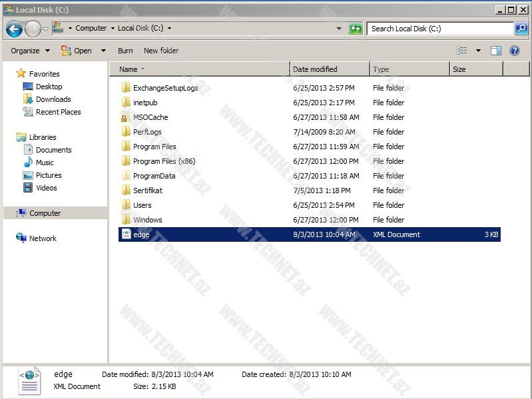This screenshot has height=399, width=532.
Task: Click the edge thumbnail in details pane
Action: [29, 380]
